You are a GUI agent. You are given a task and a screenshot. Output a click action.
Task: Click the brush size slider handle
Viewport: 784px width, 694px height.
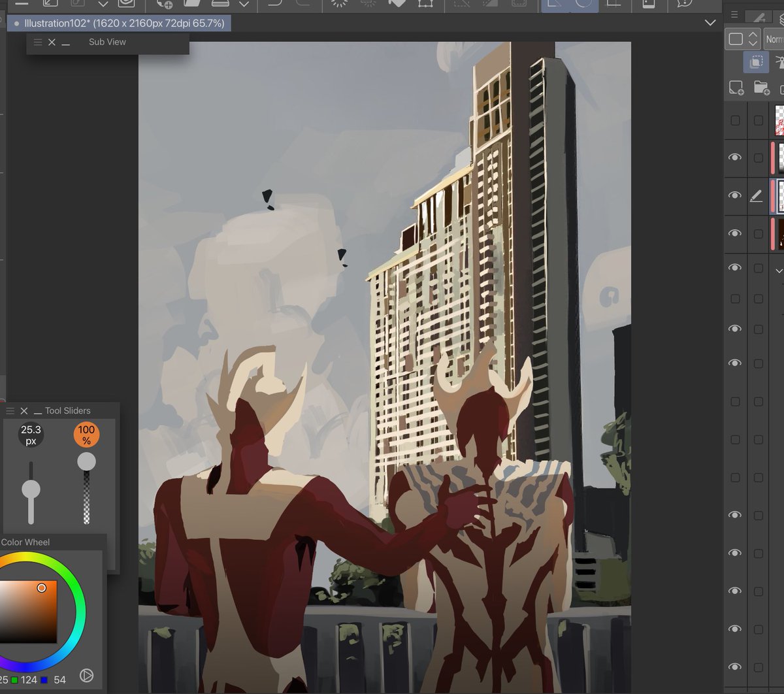(x=31, y=489)
